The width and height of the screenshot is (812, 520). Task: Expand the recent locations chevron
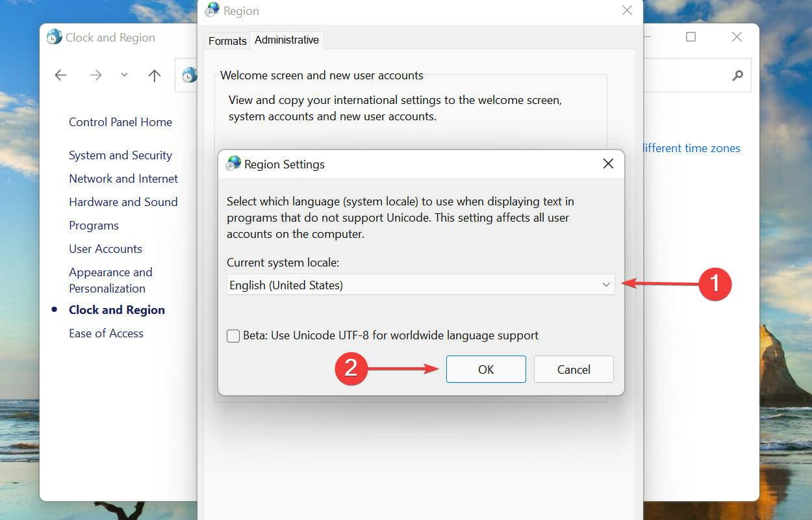coord(124,75)
